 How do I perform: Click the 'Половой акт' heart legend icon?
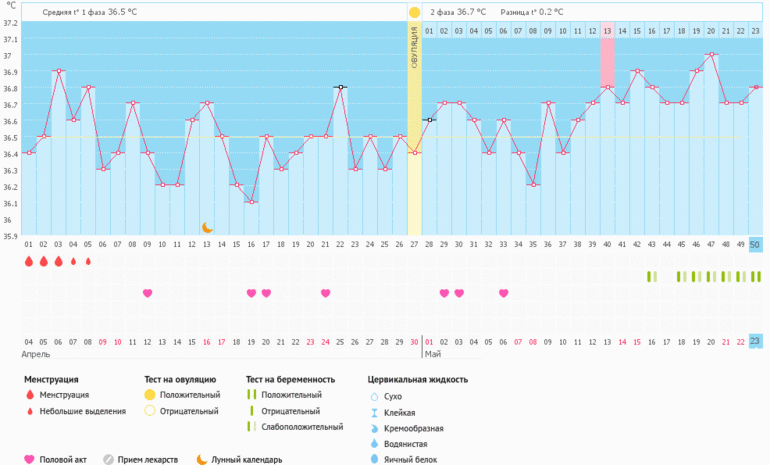coord(29,460)
